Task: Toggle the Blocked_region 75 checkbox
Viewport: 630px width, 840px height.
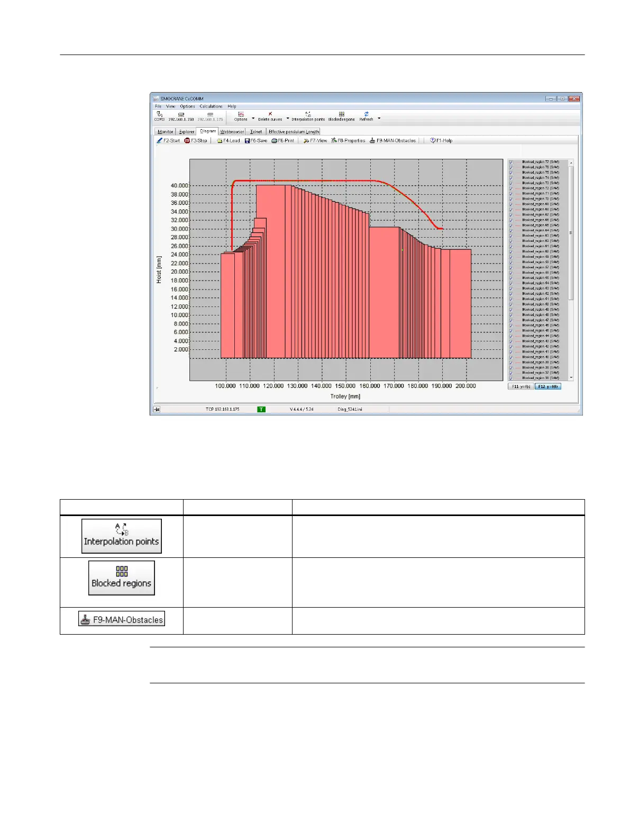Action: click(511, 173)
